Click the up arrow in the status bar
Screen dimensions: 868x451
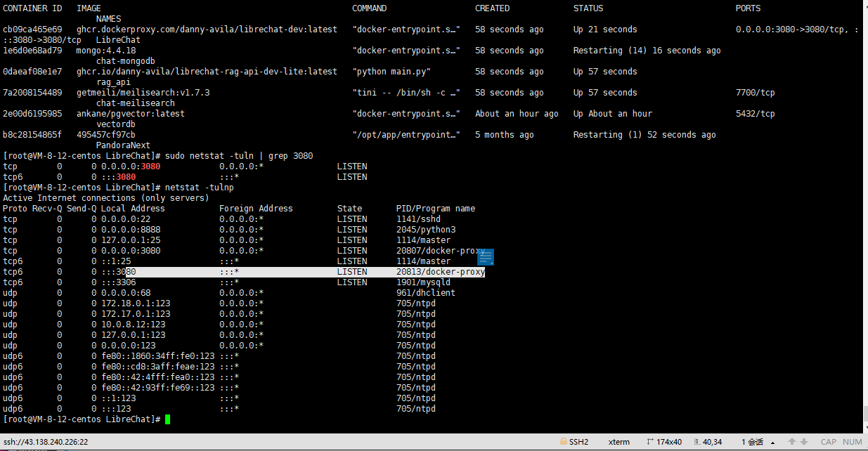tap(793, 442)
